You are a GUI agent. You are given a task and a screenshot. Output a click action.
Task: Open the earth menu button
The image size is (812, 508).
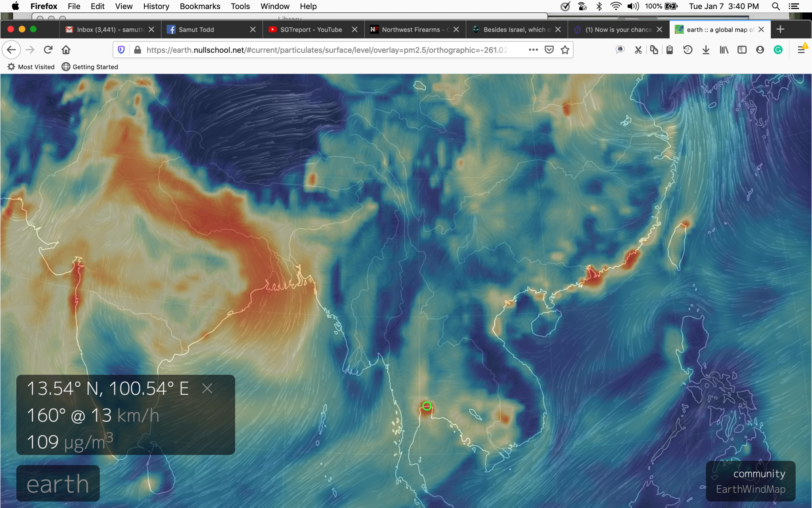coord(58,484)
